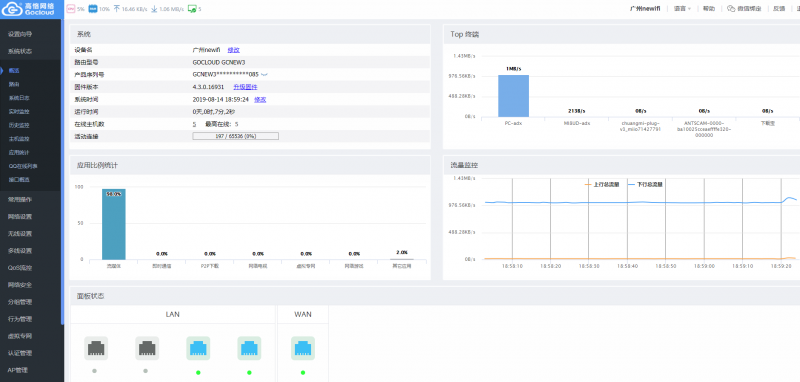Click the small 2.0% bar in app chart
The width and height of the screenshot is (800, 382).
402,259
